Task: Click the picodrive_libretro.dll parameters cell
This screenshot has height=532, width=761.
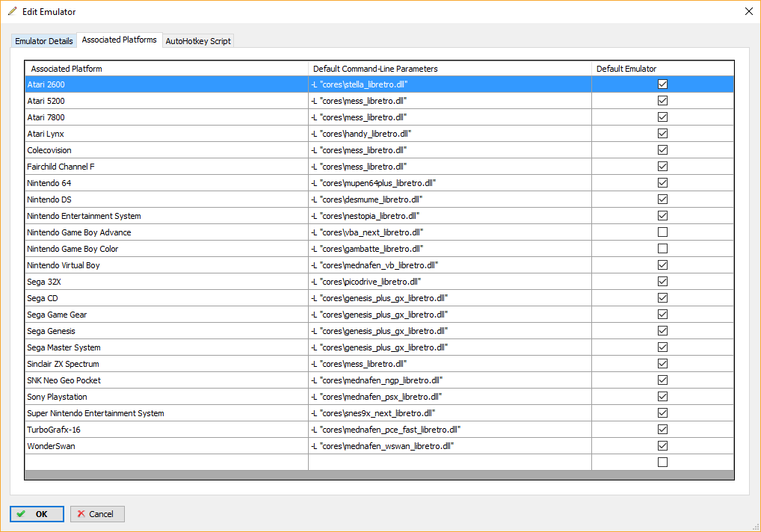Action: click(450, 282)
